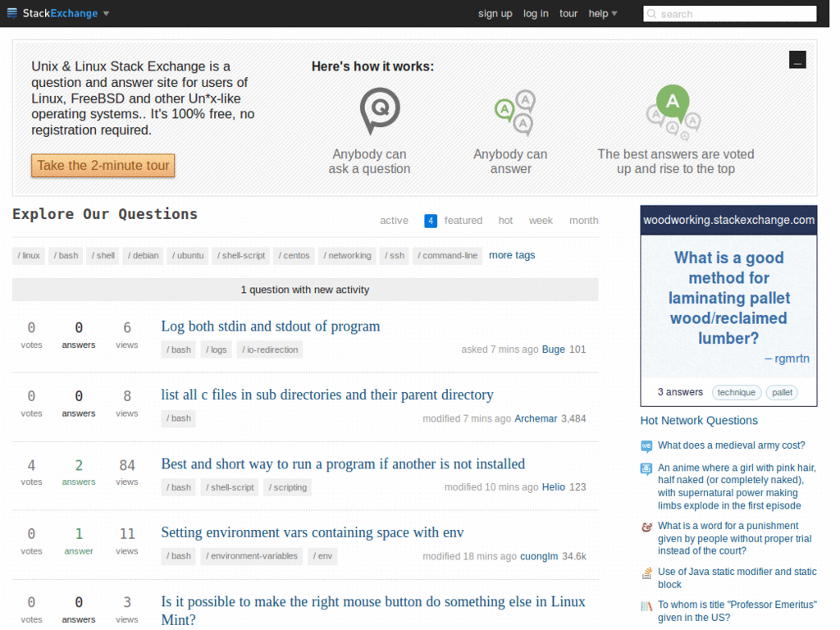Click the log in link

click(536, 13)
